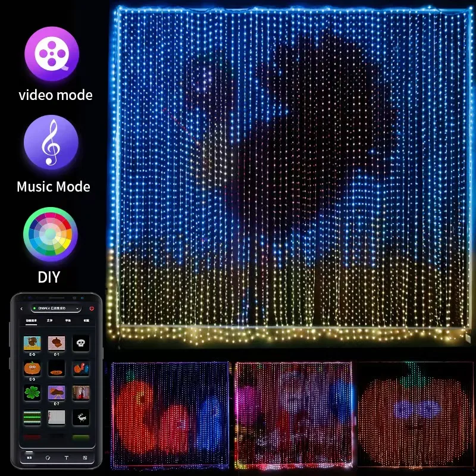Click the 'DIY' label
Viewport: 476px width, 476px height.
pyautogui.click(x=49, y=277)
